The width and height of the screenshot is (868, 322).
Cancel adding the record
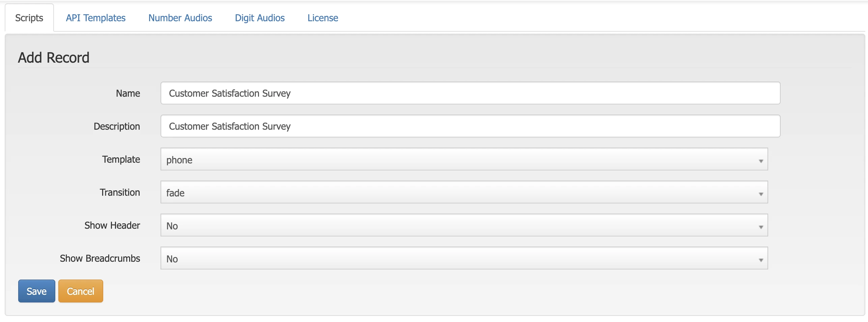(x=80, y=291)
